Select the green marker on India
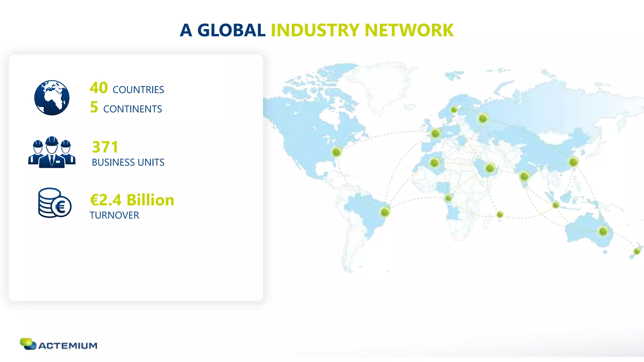 [524, 176]
